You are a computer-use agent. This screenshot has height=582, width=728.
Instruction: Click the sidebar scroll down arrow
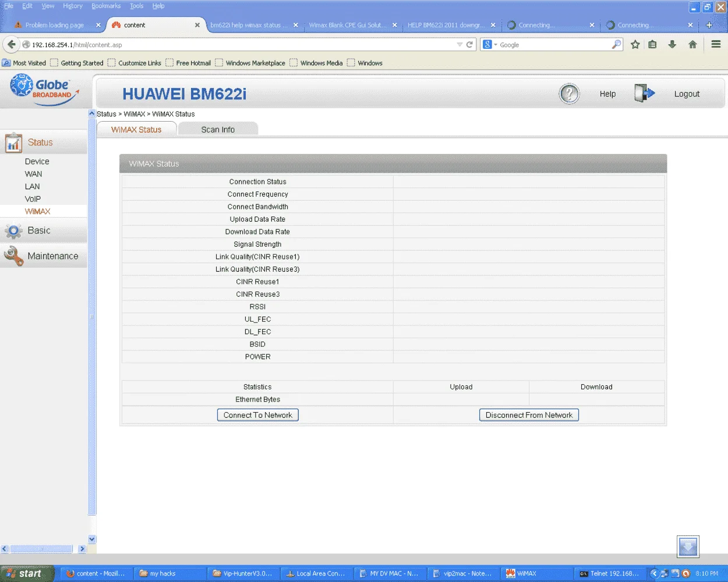[91, 540]
